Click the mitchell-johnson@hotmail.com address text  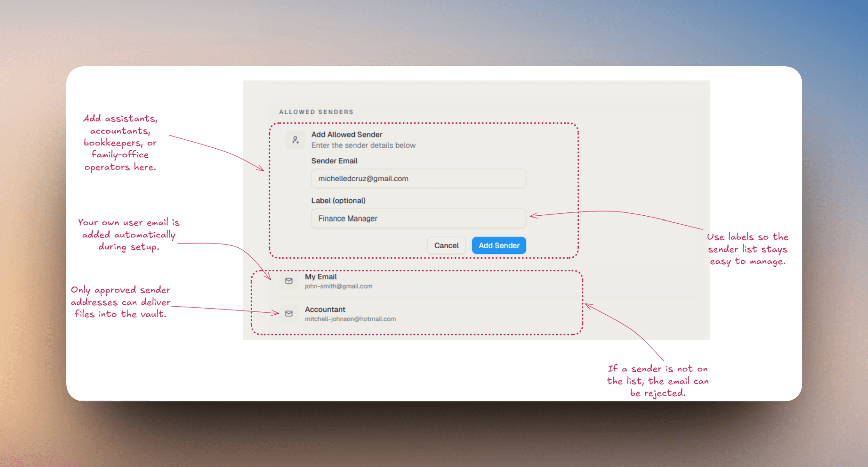click(350, 319)
